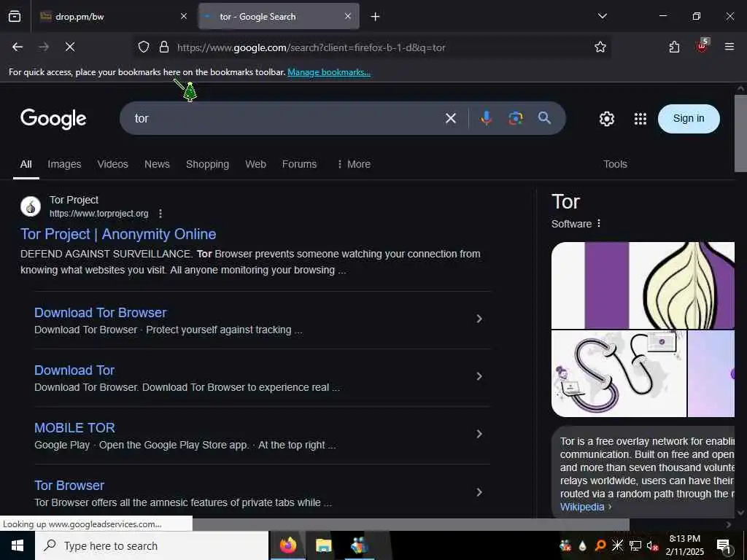
Task: Switch to Web results
Action: 255,164
